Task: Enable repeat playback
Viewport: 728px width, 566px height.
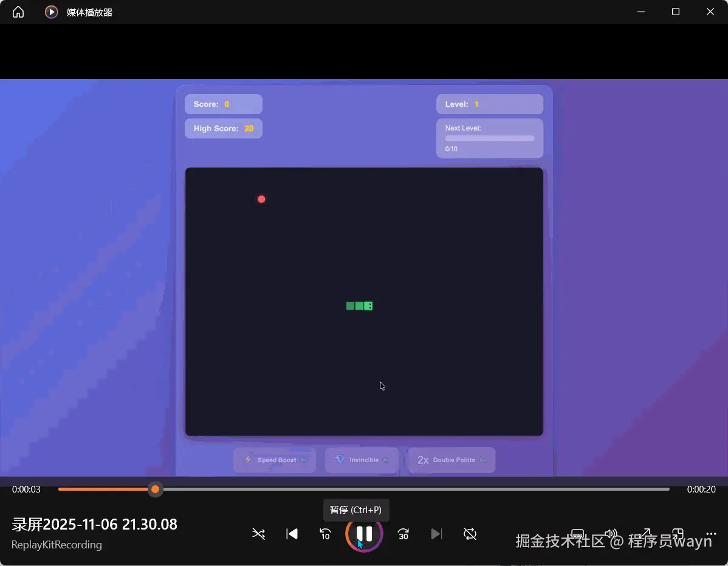Action: point(470,534)
